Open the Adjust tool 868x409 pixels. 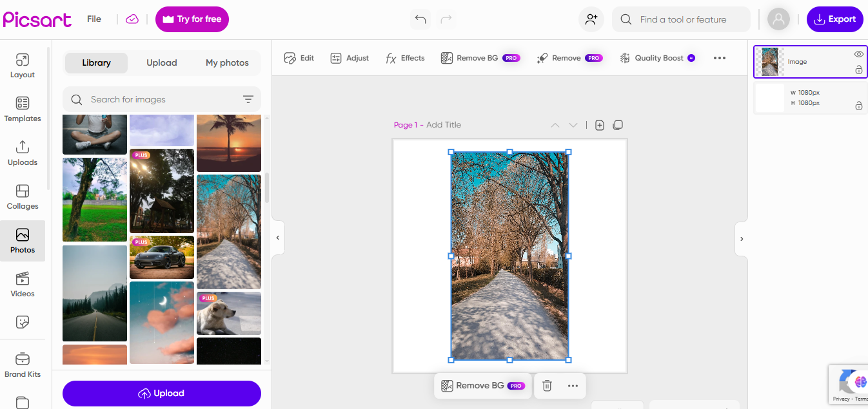click(x=349, y=57)
